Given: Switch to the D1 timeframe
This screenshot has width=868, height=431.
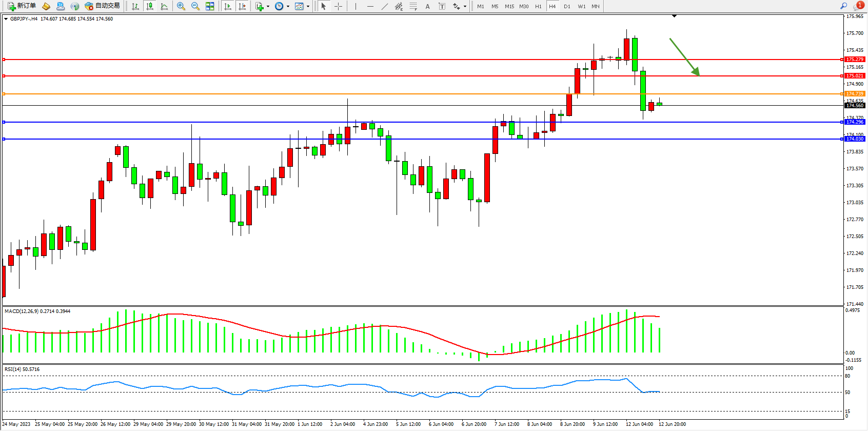Looking at the screenshot, I should click(x=567, y=6).
